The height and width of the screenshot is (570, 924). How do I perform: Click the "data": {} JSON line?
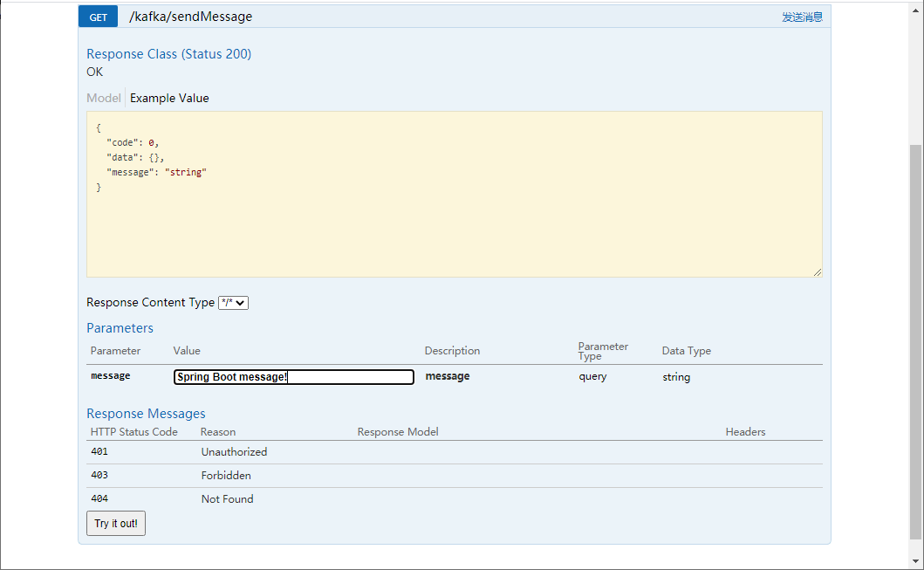135,157
